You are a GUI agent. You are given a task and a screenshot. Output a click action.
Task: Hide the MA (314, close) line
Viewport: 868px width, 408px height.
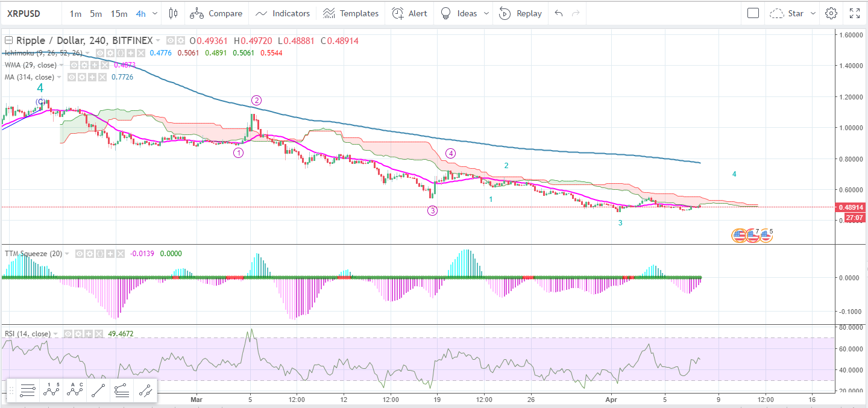coord(72,77)
